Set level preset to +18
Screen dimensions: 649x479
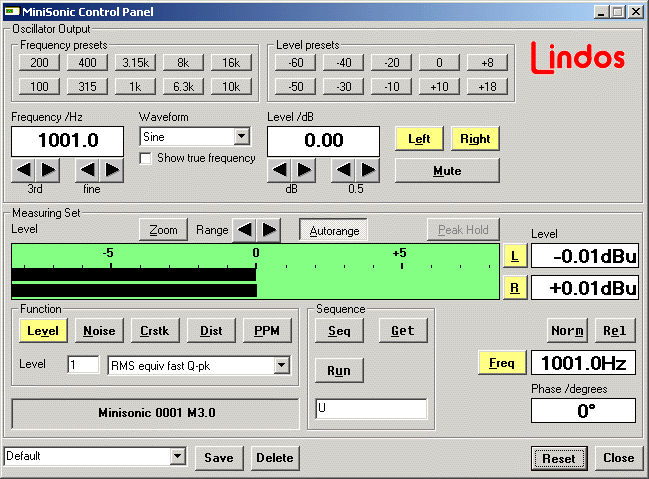click(x=488, y=87)
